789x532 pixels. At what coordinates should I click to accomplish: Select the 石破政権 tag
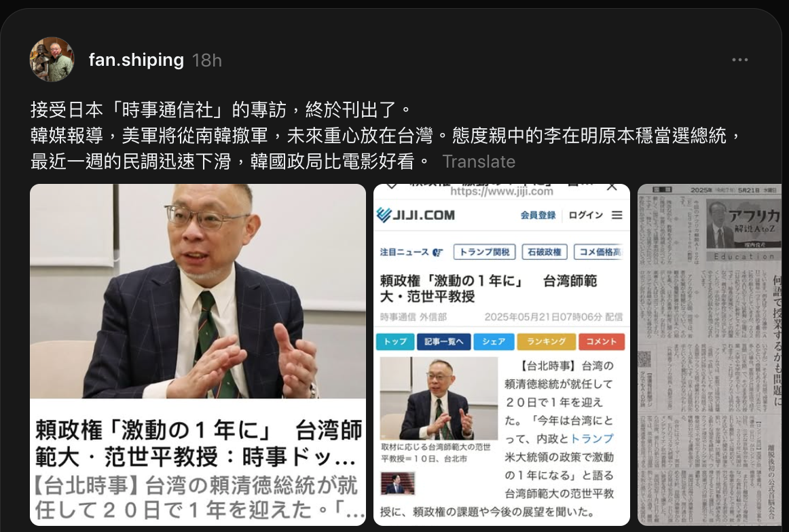coord(545,252)
